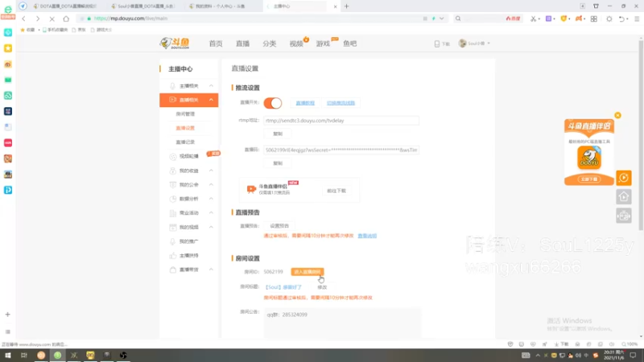Toggle the 直播开关 live switch

[273, 103]
